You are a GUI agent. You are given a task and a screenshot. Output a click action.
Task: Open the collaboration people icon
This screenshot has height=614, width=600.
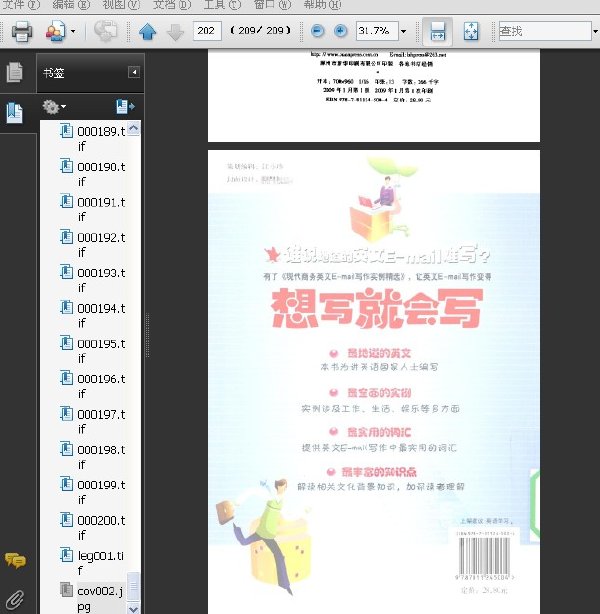(x=56, y=31)
